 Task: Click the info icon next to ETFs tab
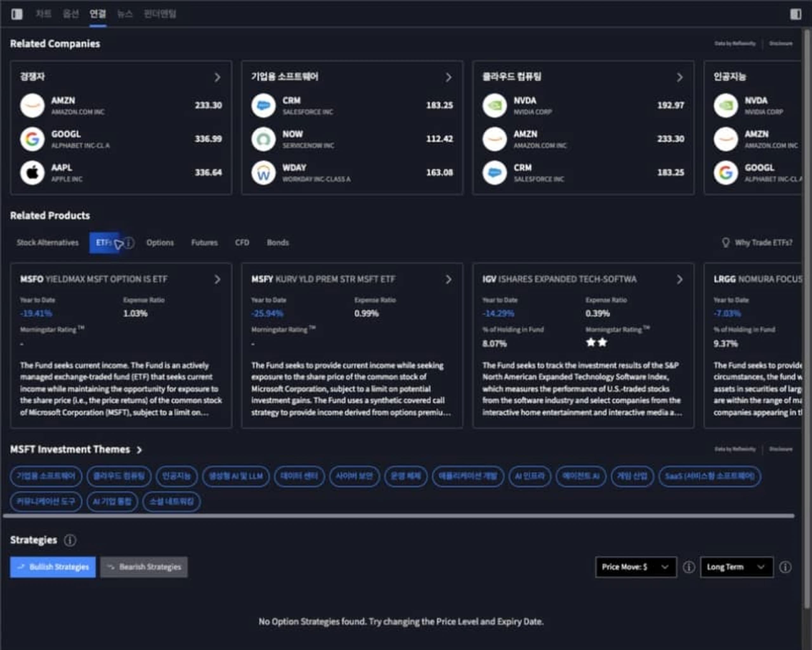(129, 243)
